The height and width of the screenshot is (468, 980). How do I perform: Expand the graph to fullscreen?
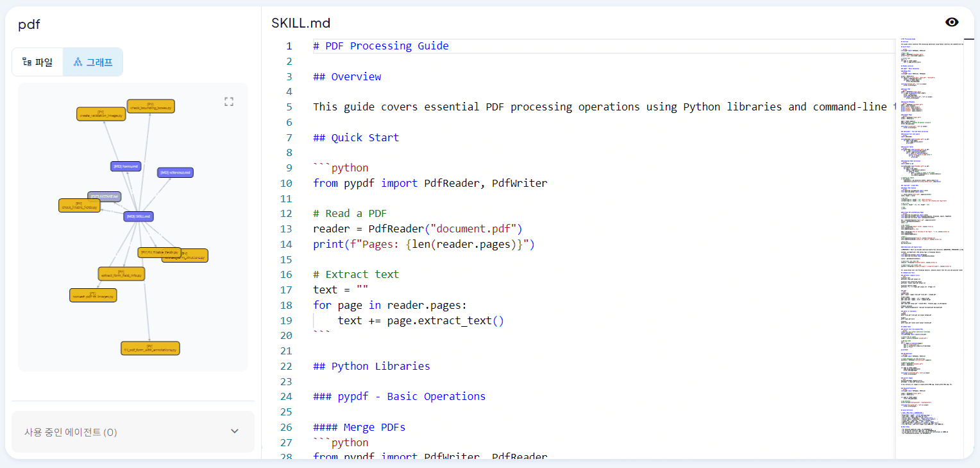[x=229, y=101]
